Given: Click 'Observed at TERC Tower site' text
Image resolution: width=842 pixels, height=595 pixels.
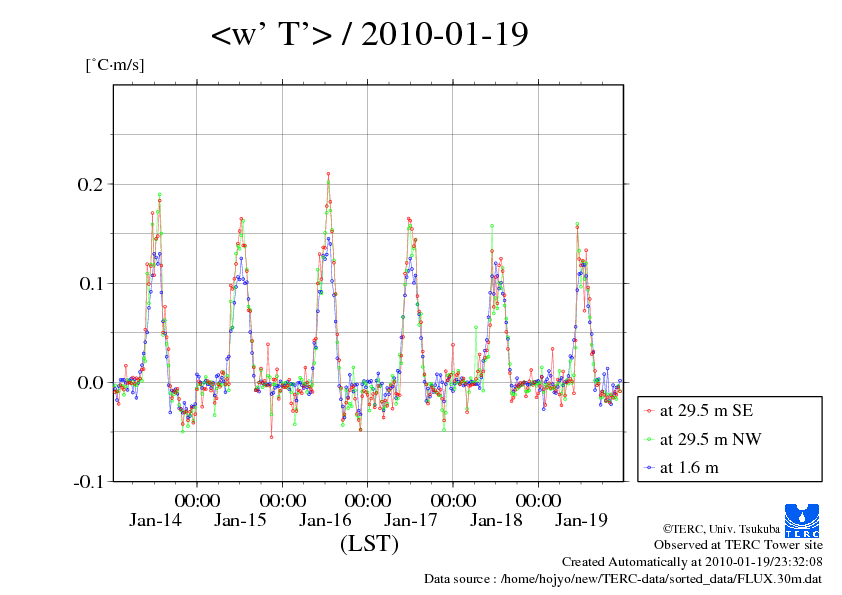Looking at the screenshot, I should click(x=738, y=545).
